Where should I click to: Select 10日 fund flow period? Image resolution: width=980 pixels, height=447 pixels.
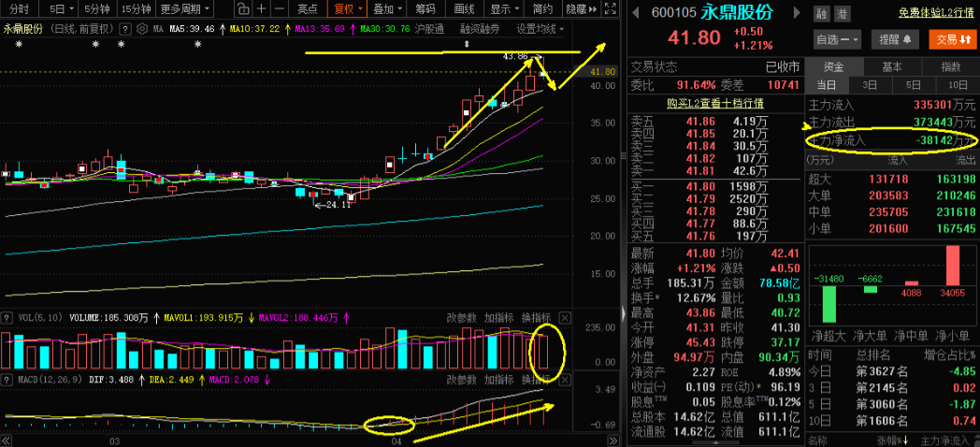(957, 85)
